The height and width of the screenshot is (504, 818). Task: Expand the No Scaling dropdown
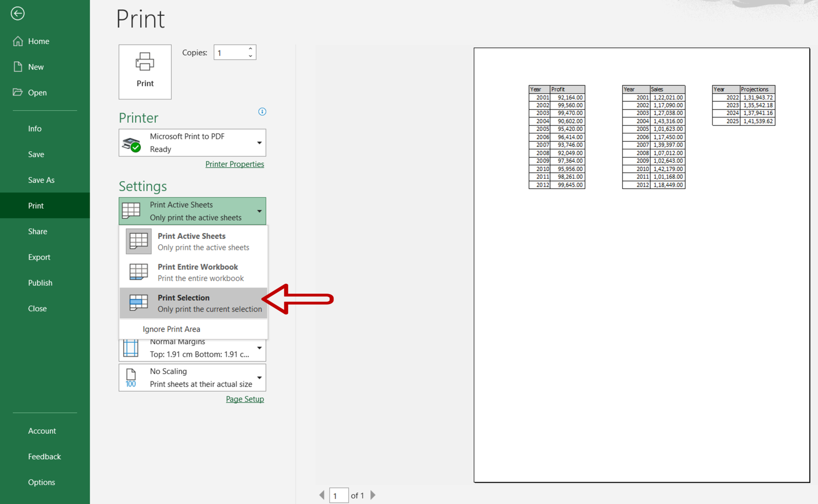coord(259,377)
